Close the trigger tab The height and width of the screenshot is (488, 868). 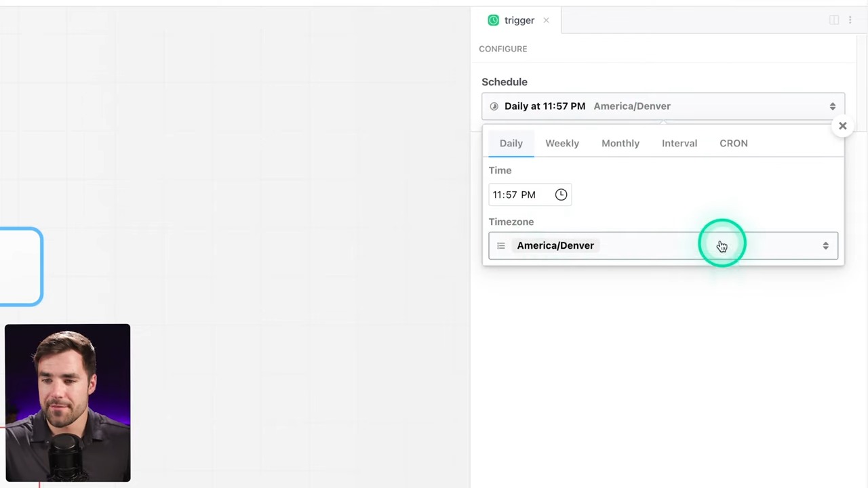[546, 20]
